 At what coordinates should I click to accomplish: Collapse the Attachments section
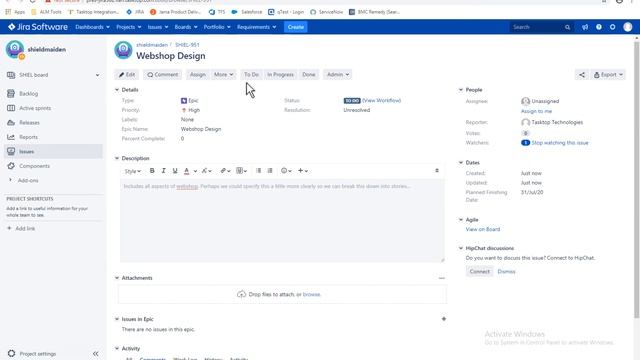click(x=117, y=278)
